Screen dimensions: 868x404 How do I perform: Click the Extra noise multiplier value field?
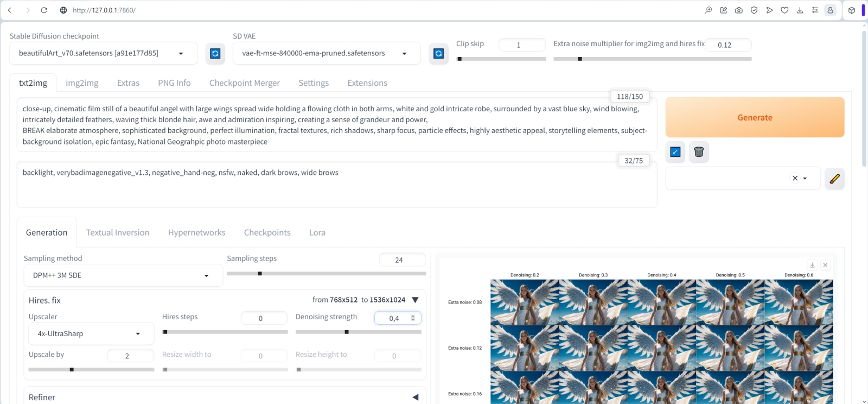tap(728, 45)
